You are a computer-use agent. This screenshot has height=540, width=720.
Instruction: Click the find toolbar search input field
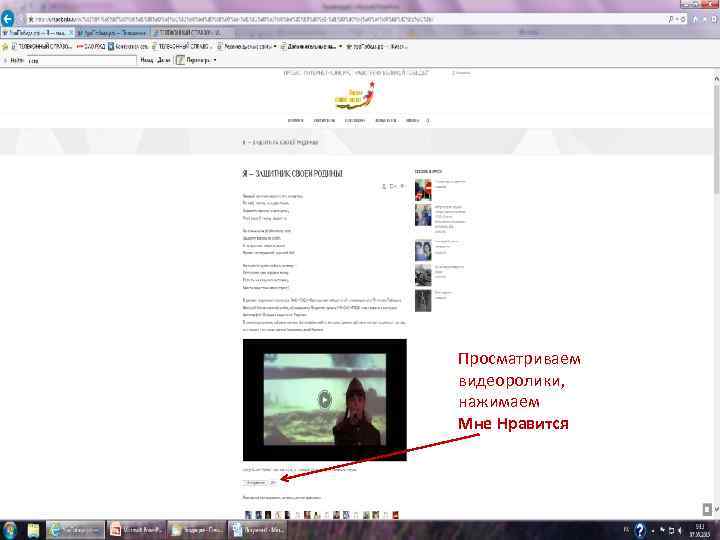click(81, 60)
